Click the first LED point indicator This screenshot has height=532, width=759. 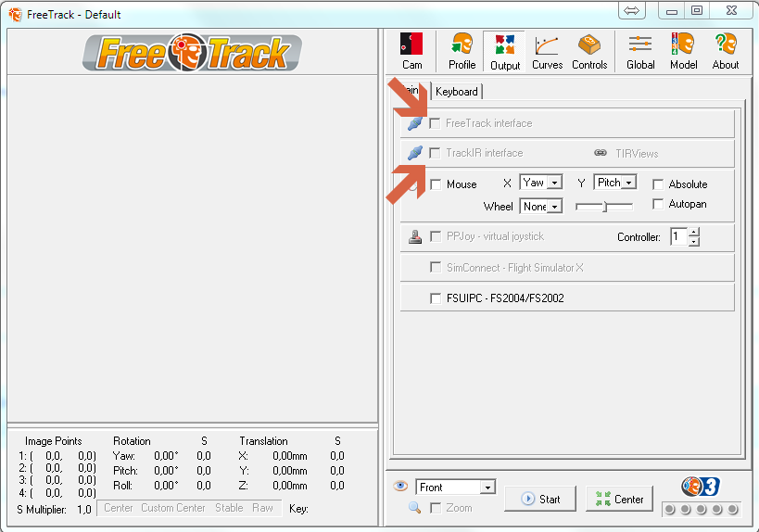click(x=670, y=509)
